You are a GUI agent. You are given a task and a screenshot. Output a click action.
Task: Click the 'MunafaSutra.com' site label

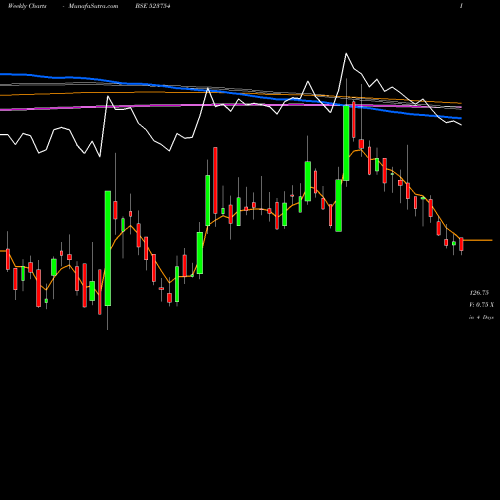[93, 6]
